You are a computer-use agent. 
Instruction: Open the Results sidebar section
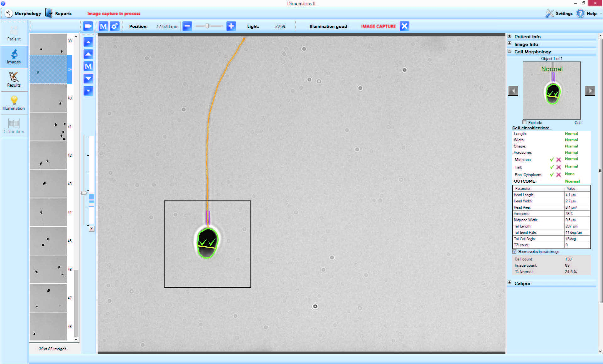14,80
